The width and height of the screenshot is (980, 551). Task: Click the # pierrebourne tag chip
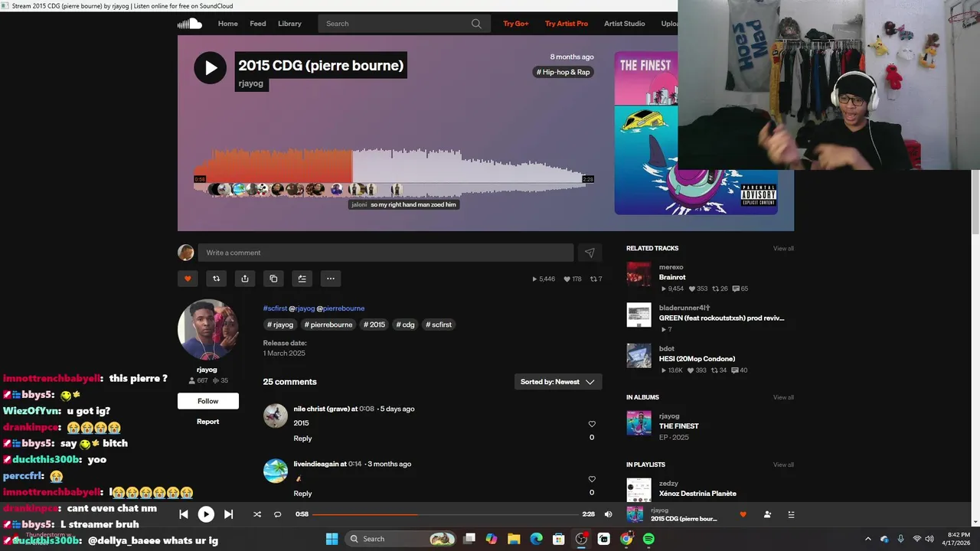(328, 324)
